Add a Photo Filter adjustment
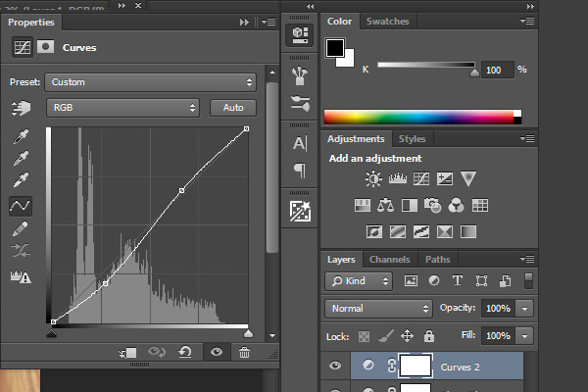The height and width of the screenshot is (392, 588). coord(432,206)
